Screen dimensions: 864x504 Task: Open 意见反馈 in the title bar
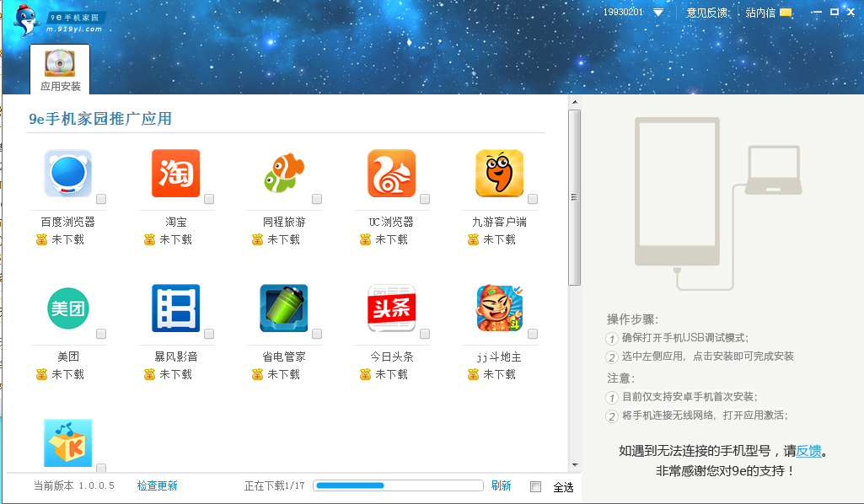[707, 12]
